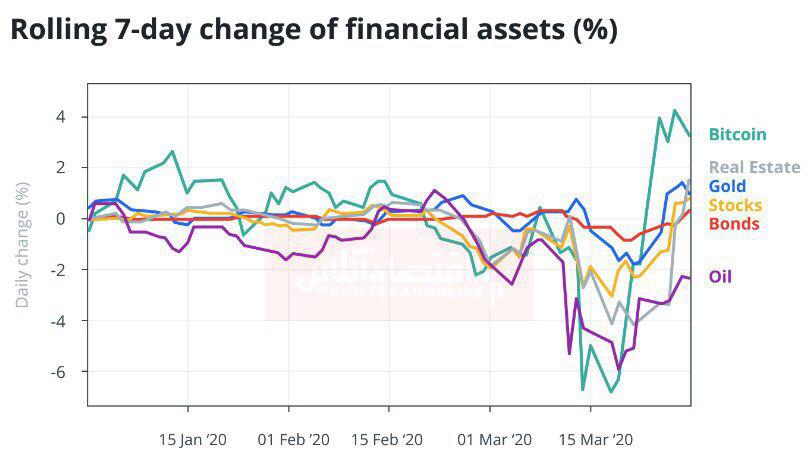
Task: Click the Bonds legend label
Action: pyautogui.click(x=734, y=224)
